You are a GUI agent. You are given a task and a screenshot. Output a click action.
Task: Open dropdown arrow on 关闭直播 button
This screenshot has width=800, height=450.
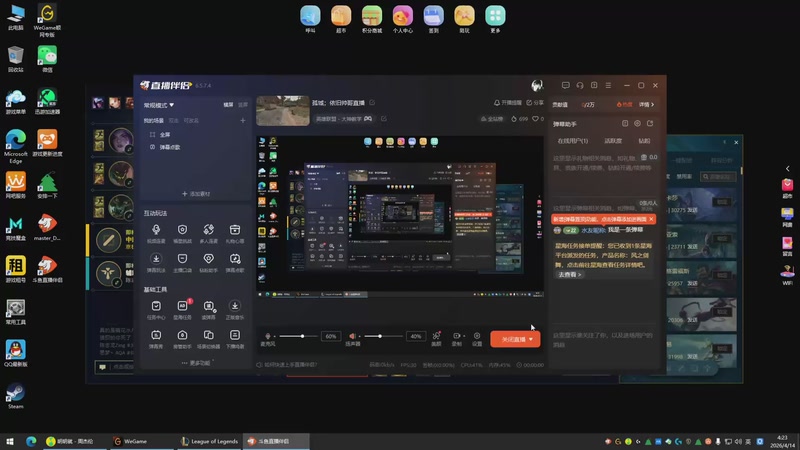point(531,339)
